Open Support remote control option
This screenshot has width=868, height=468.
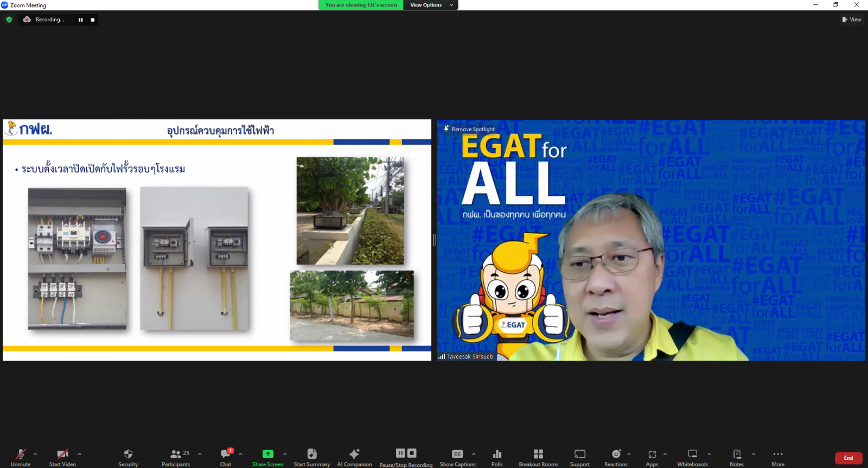[579, 457]
